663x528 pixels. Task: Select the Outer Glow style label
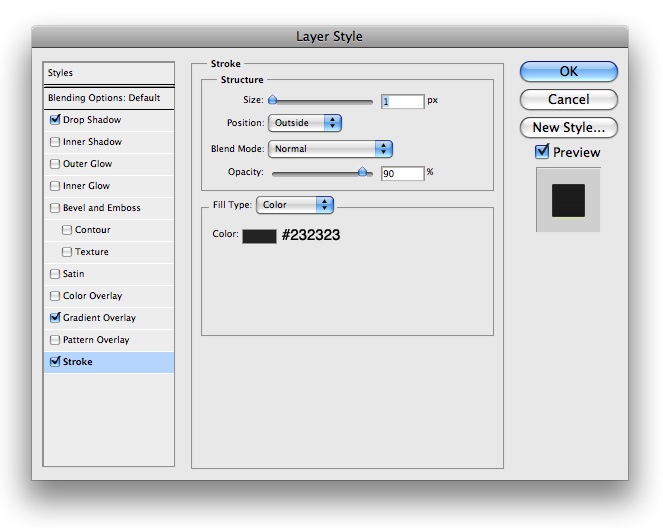pyautogui.click(x=88, y=164)
